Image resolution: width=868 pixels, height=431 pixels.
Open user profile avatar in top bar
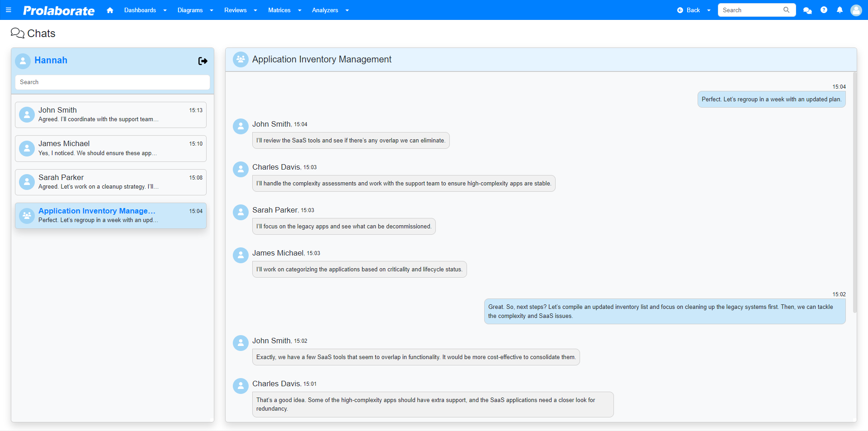[x=856, y=10]
